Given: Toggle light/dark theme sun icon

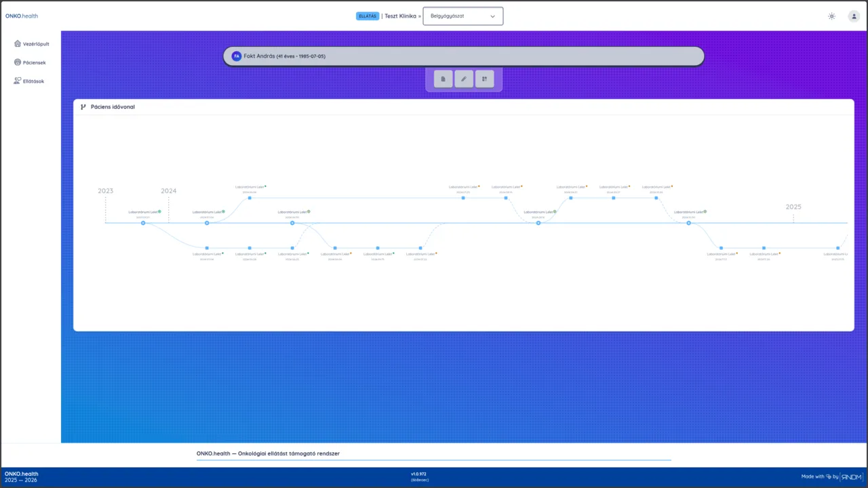Looking at the screenshot, I should 831,16.
